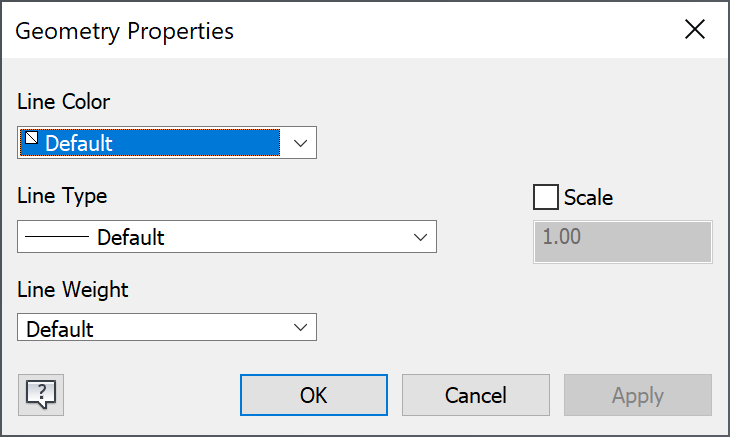Expand the Line Weight dropdown arrow
The image size is (730, 437).
(x=299, y=327)
